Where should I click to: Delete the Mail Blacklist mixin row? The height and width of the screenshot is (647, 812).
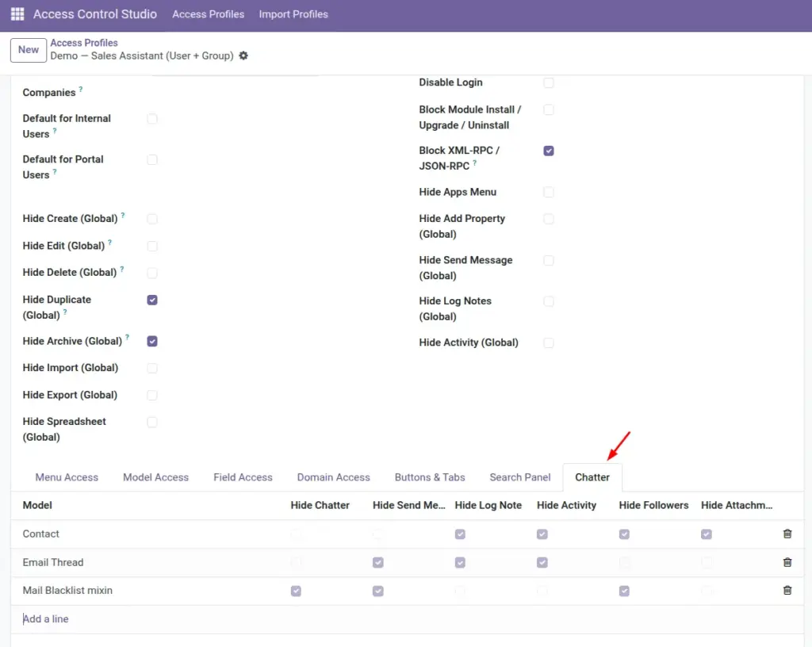click(787, 590)
